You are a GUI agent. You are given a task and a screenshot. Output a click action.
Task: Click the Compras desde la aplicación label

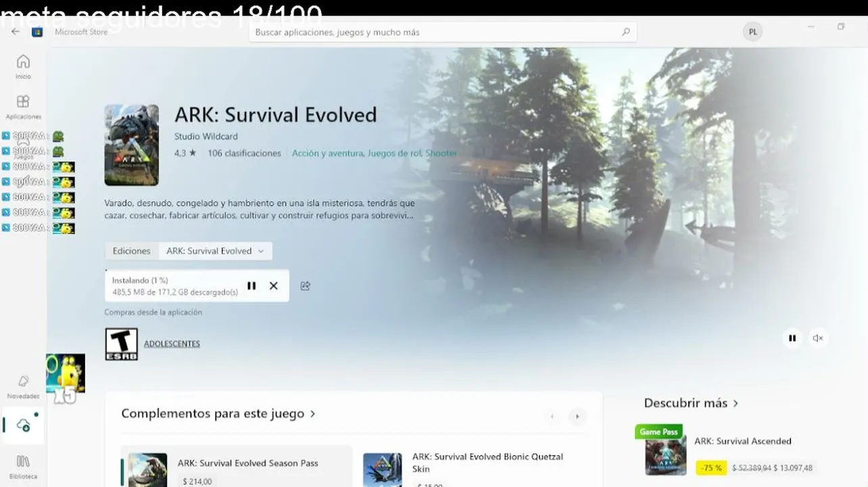coord(153,312)
